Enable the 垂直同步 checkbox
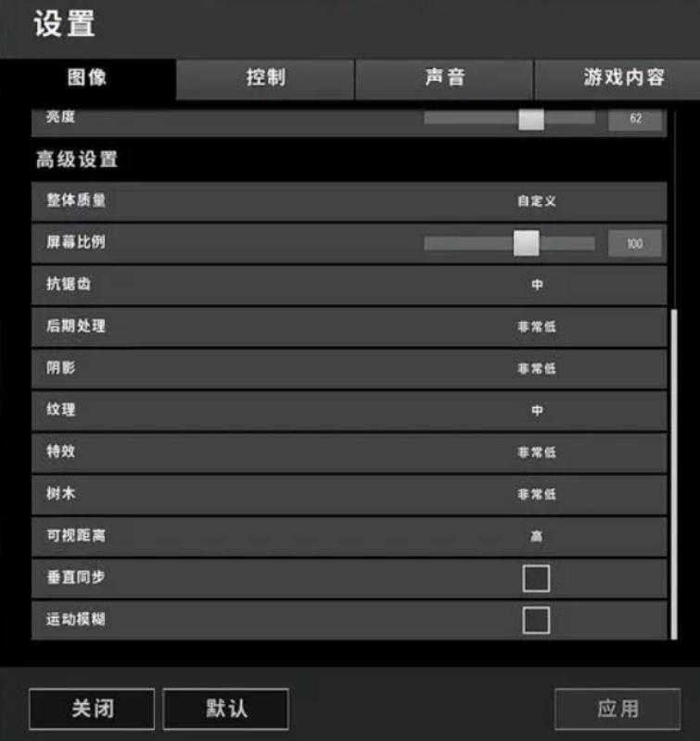 tap(536, 578)
